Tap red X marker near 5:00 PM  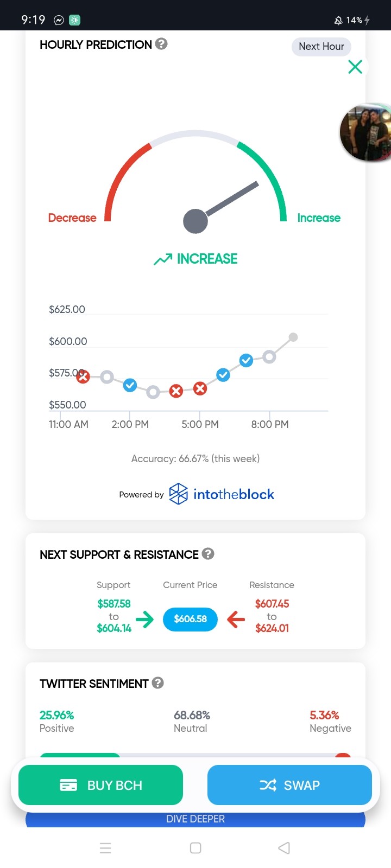tap(200, 388)
